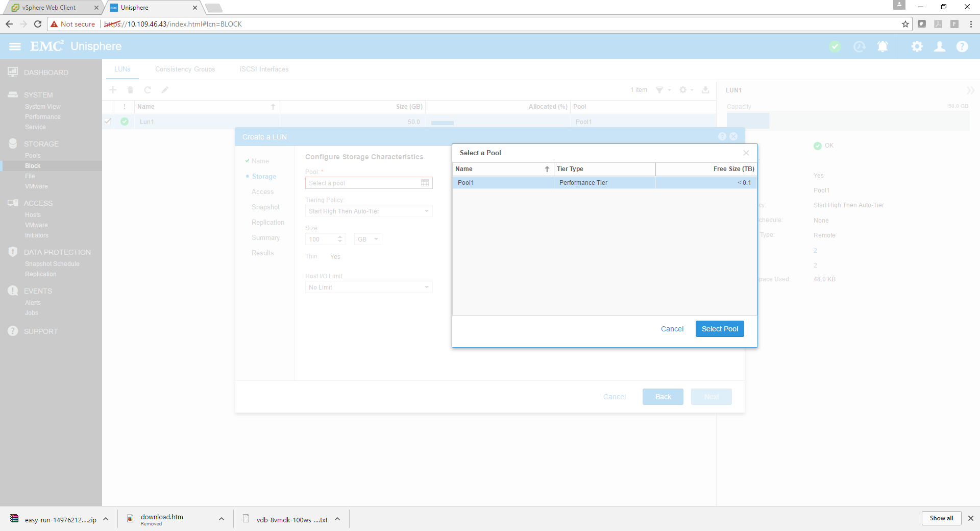Click the Create a LUN help icon
The image size is (980, 531).
point(722,136)
